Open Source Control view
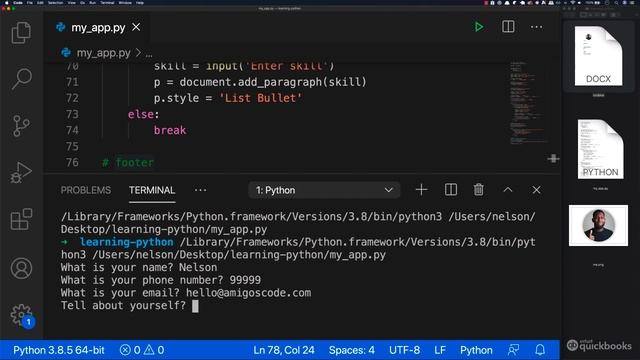The image size is (640, 360). coord(21,126)
